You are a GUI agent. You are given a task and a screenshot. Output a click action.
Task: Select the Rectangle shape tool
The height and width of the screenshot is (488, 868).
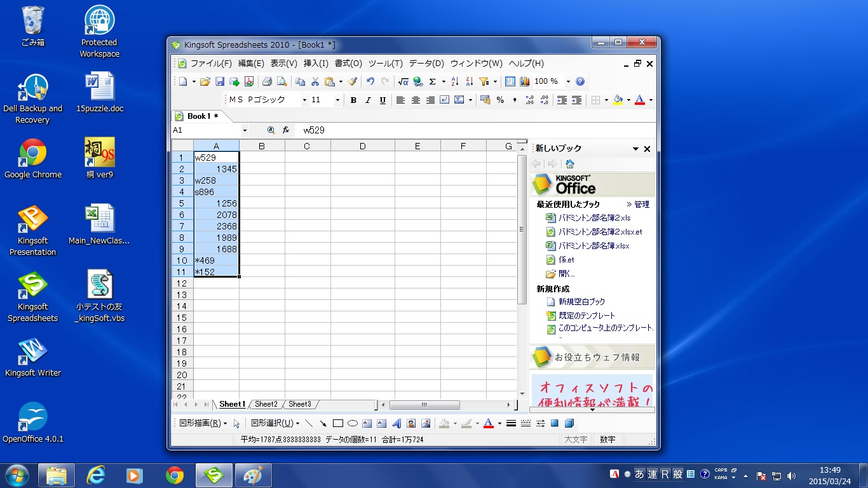click(338, 423)
